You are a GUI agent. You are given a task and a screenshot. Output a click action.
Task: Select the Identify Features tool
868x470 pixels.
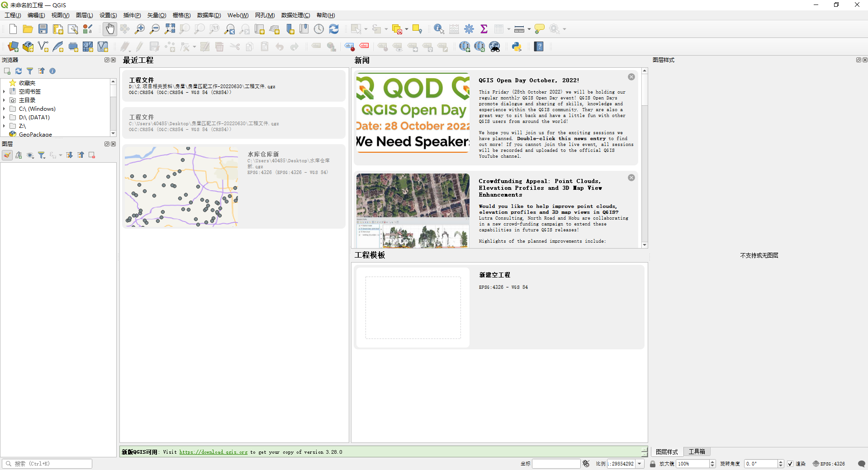coord(439,29)
